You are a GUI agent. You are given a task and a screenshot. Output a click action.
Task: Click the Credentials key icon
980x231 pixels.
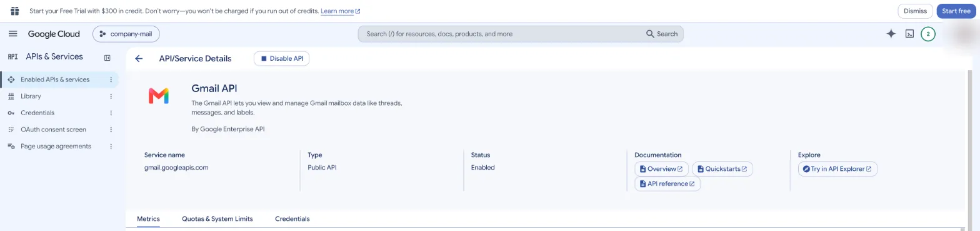(11, 113)
